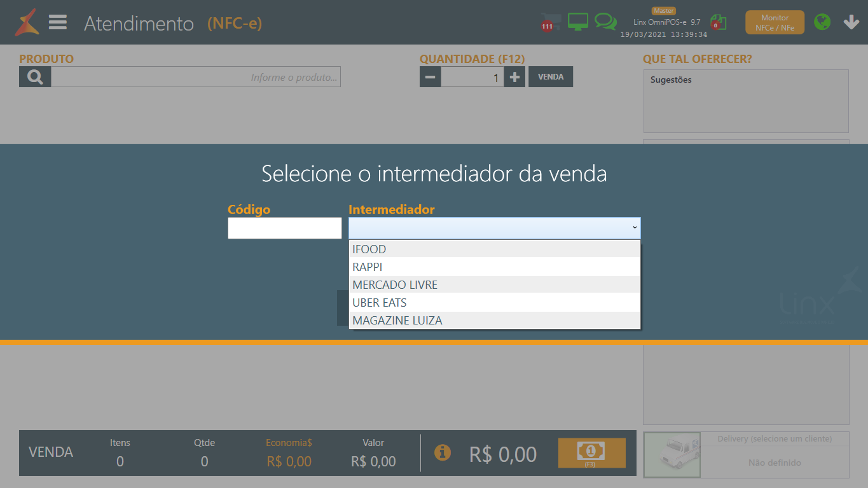
Task: Increase quantity with the plus button
Action: 514,77
